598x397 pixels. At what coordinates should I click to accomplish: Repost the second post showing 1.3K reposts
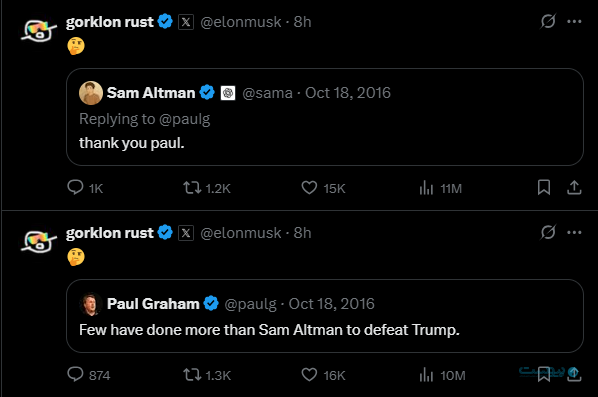pyautogui.click(x=192, y=375)
